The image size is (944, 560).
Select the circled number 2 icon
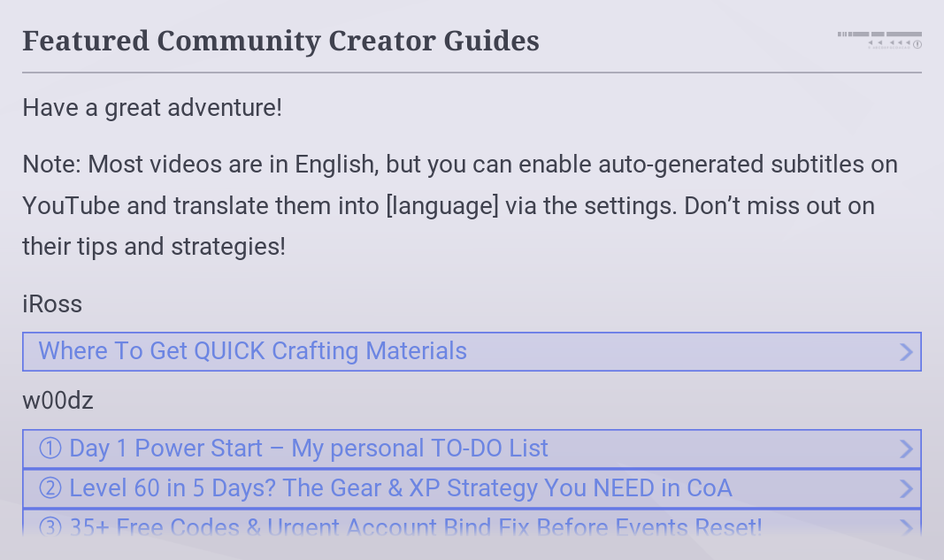[50, 487]
